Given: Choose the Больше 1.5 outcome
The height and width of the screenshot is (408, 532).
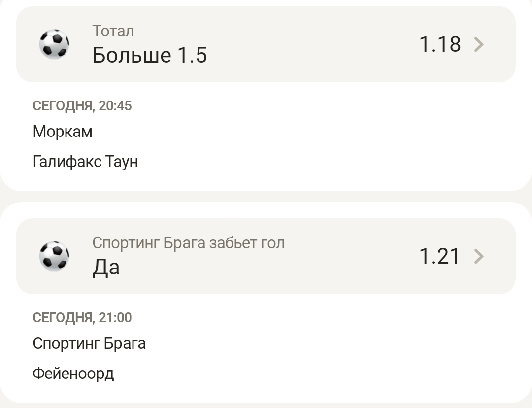Looking at the screenshot, I should pyautogui.click(x=150, y=55).
